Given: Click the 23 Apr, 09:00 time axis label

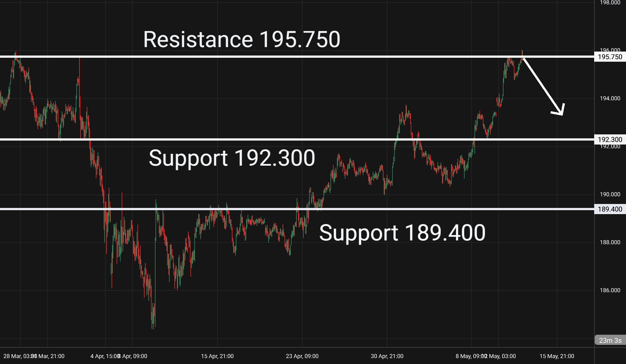Looking at the screenshot, I should [302, 356].
